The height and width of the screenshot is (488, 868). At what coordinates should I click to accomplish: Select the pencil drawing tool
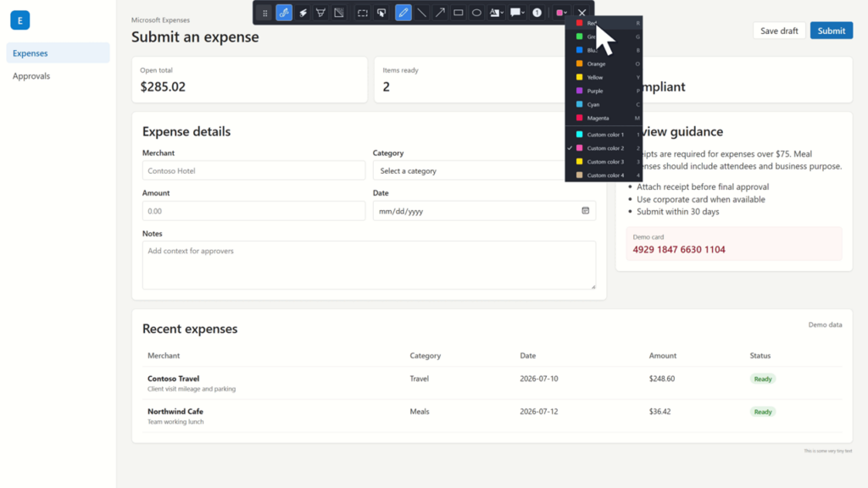pos(403,13)
